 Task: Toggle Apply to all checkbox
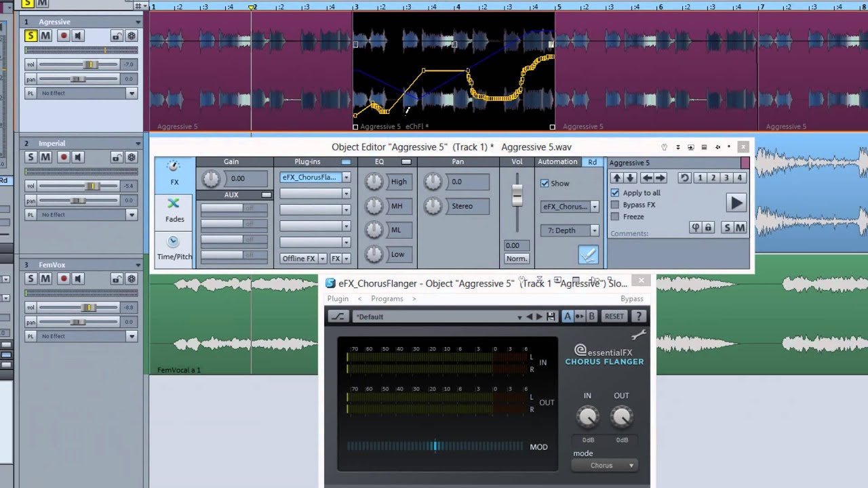(615, 192)
